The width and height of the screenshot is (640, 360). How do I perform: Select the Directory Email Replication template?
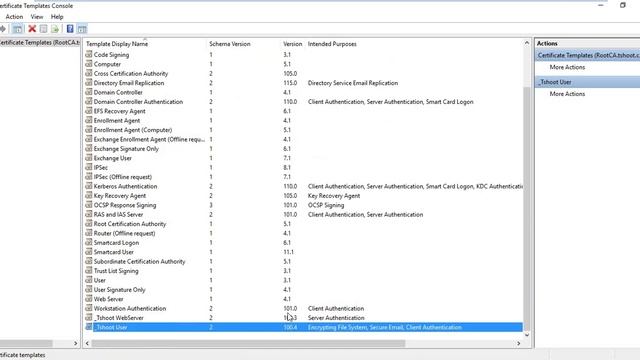tap(129, 83)
